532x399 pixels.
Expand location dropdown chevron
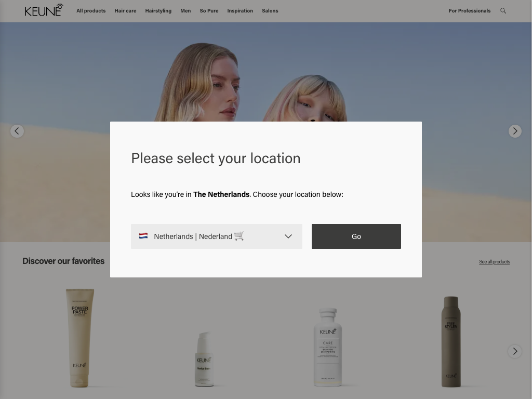[288, 236]
